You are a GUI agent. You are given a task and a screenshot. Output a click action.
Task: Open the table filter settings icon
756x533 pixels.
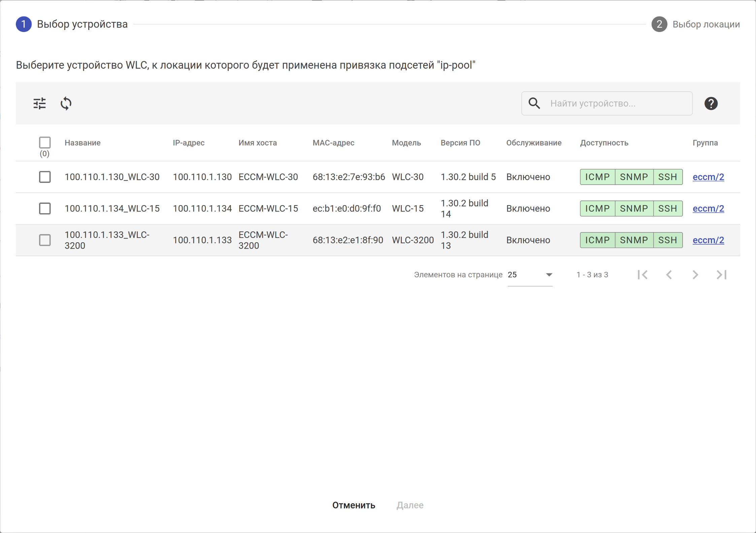(x=40, y=103)
